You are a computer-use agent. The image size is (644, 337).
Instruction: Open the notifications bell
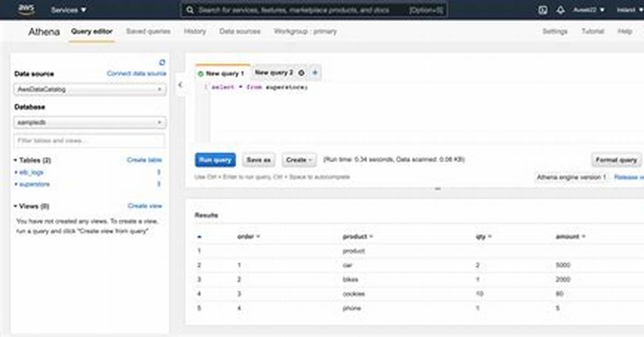pyautogui.click(x=560, y=10)
